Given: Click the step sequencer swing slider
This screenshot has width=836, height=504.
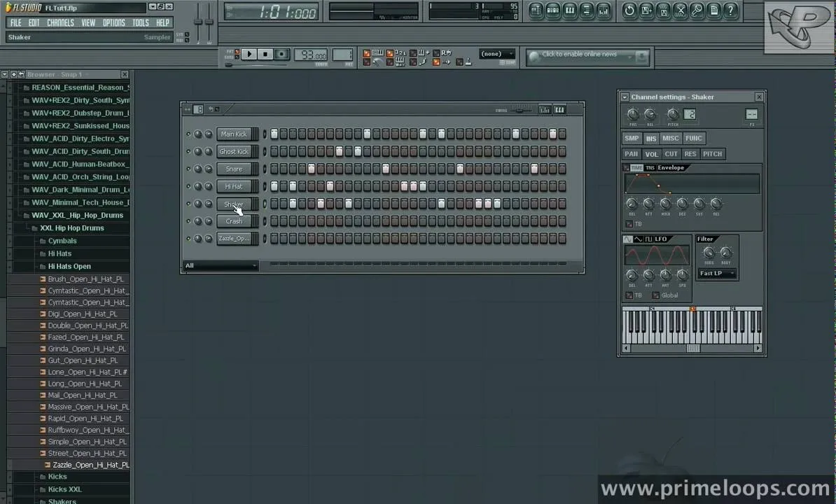Looking at the screenshot, I should 520,110.
